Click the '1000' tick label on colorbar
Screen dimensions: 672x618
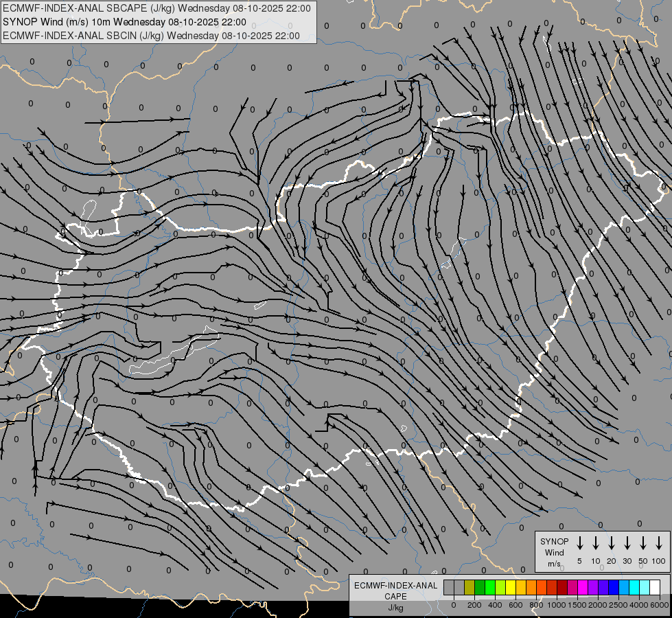[x=557, y=605]
